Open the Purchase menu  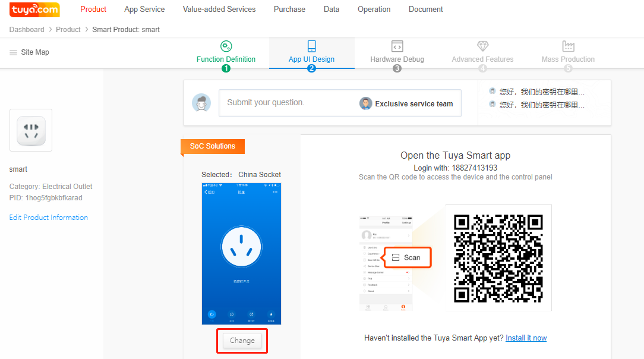pos(289,10)
